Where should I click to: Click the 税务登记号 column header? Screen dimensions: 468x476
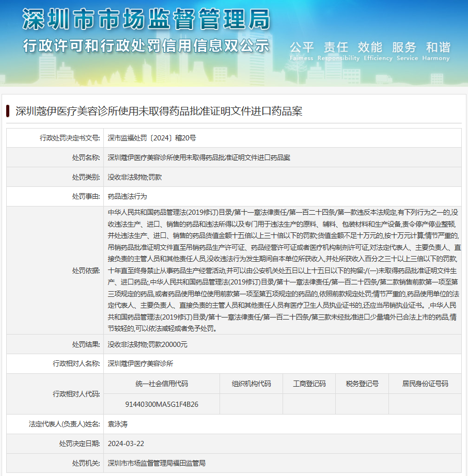[x=362, y=384]
